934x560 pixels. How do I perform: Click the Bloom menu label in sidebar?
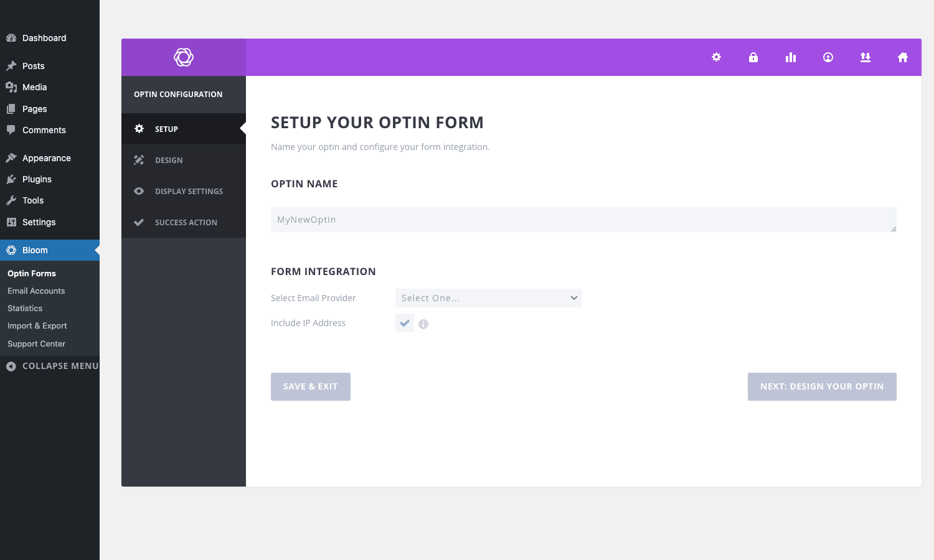35,250
